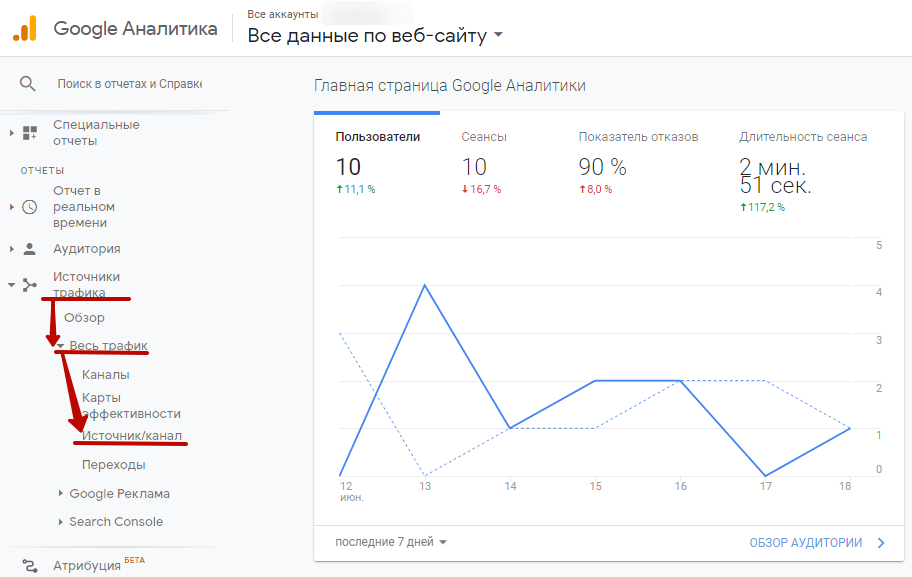Open the Карты эффективности report
The height and width of the screenshot is (577, 912).
[131, 405]
